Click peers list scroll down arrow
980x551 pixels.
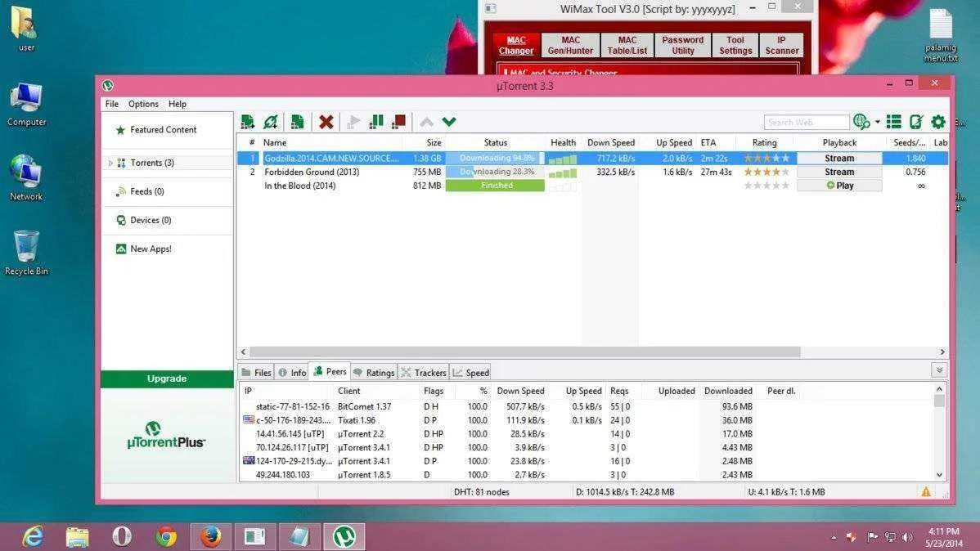939,476
